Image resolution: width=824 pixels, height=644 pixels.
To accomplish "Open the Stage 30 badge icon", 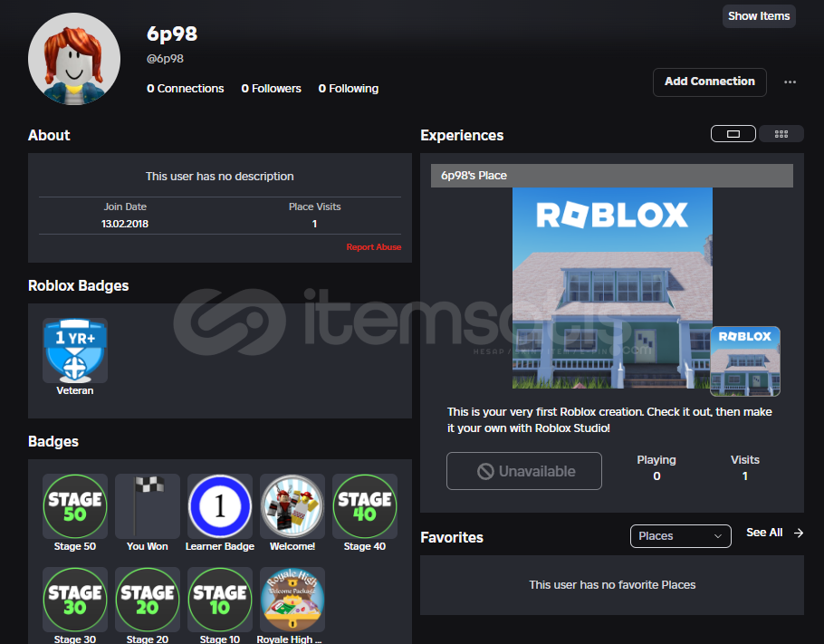I will click(x=75, y=600).
